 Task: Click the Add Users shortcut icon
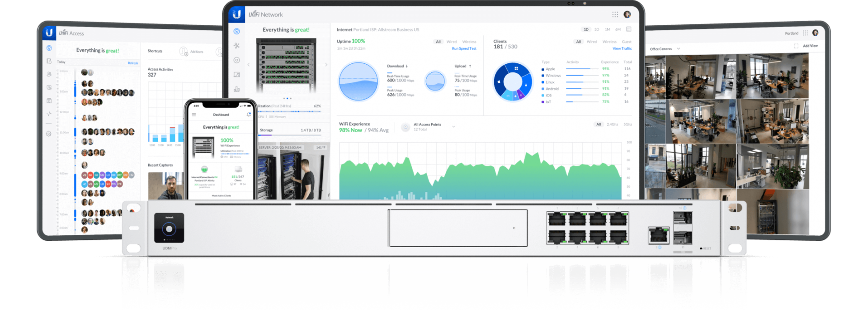(184, 52)
